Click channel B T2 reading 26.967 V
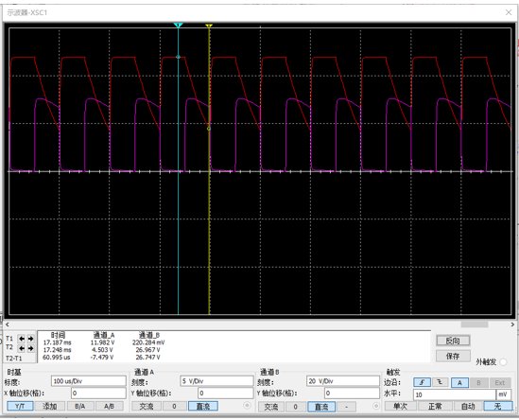 pyautogui.click(x=148, y=350)
